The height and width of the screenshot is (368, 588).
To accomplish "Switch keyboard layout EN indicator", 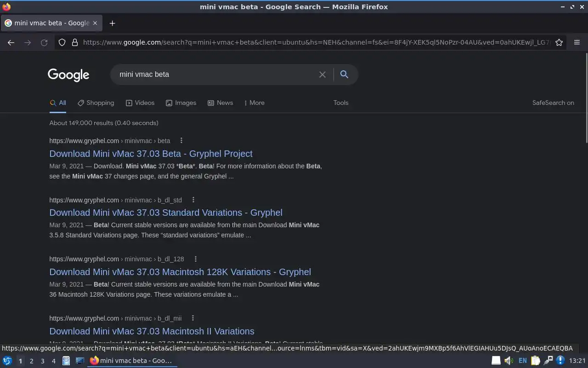I will point(523,361).
